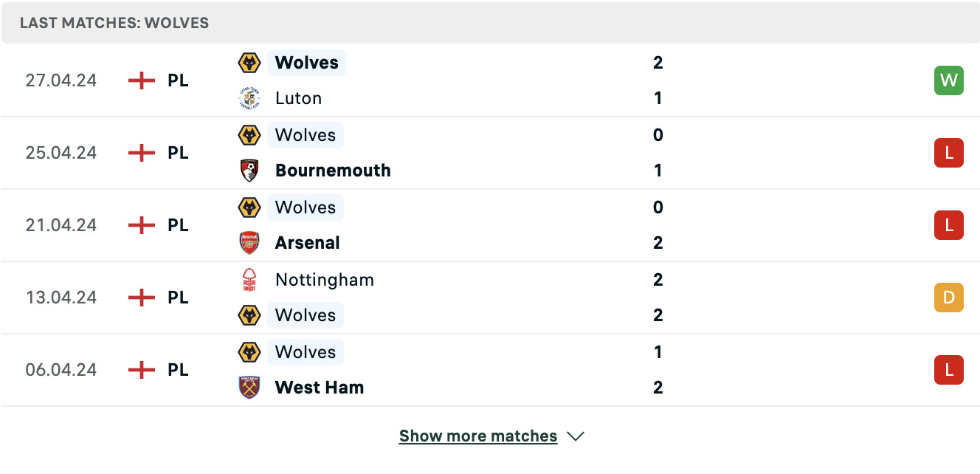Viewport: 980px width, 474px height.
Task: Click the orange D draw badge
Action: click(x=949, y=298)
